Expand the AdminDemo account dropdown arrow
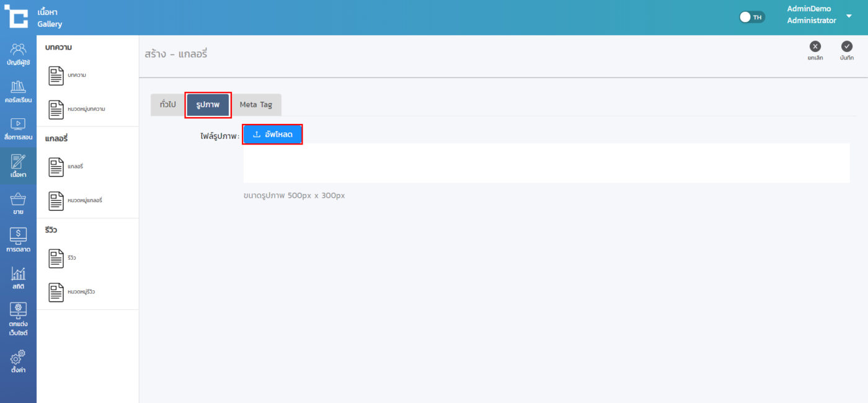 click(849, 16)
